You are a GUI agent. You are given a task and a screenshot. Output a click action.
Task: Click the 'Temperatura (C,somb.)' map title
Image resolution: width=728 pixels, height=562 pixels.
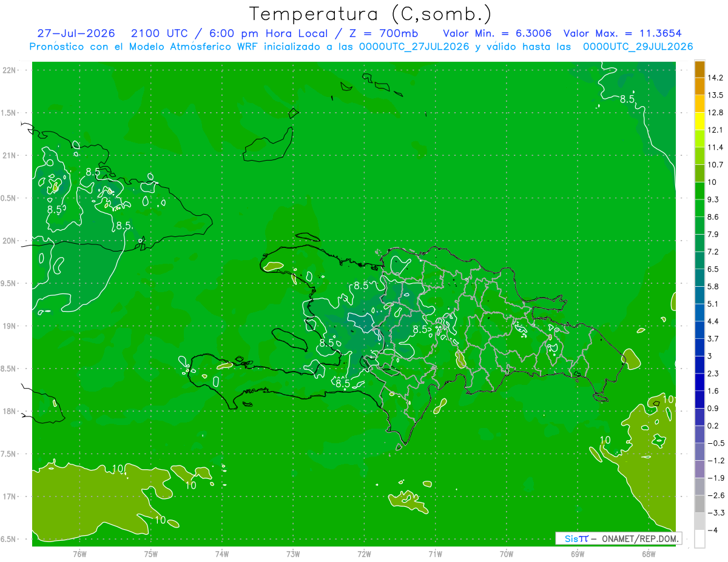coord(370,15)
